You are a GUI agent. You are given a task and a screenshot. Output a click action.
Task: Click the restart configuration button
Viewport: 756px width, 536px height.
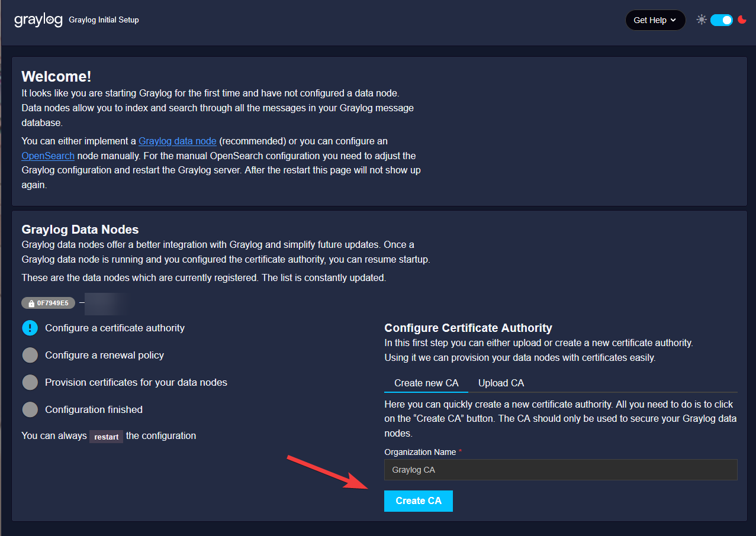107,437
